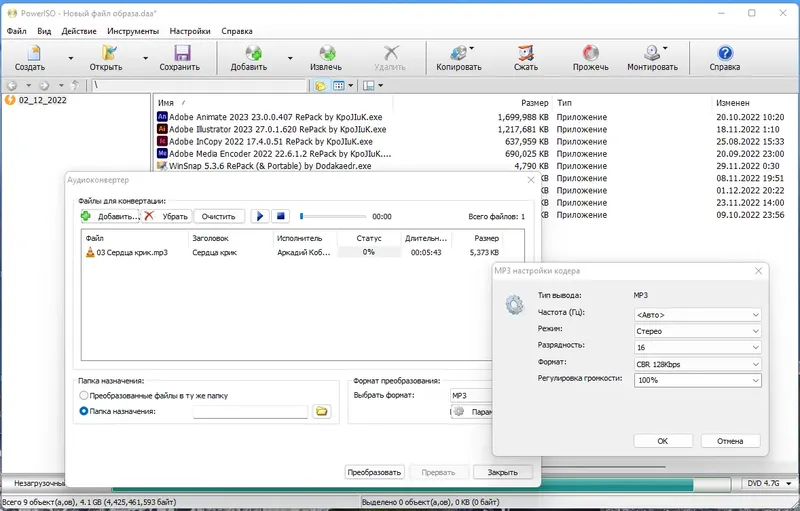Click the Создать toolbar icon
Screen dimensions: 800x511
point(33,53)
